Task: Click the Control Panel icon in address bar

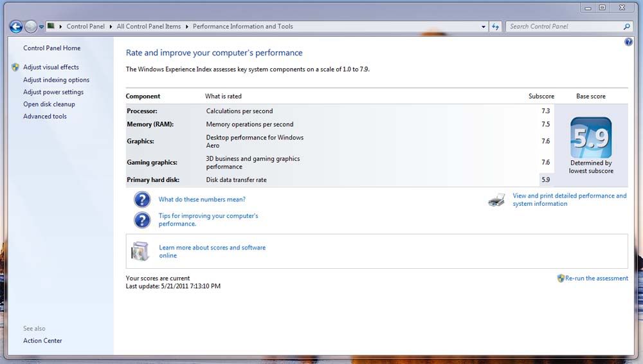Action: 51,26
